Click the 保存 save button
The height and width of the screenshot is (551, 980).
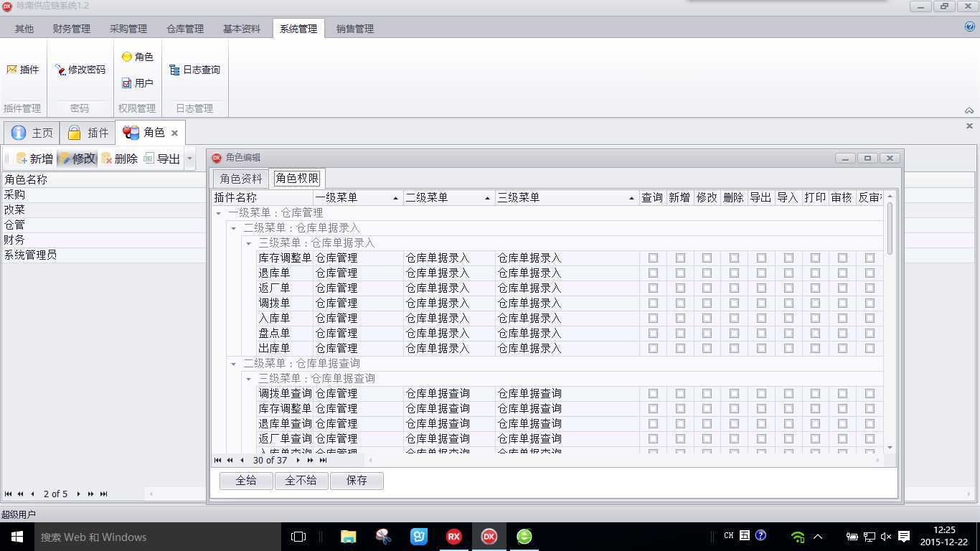click(x=357, y=481)
